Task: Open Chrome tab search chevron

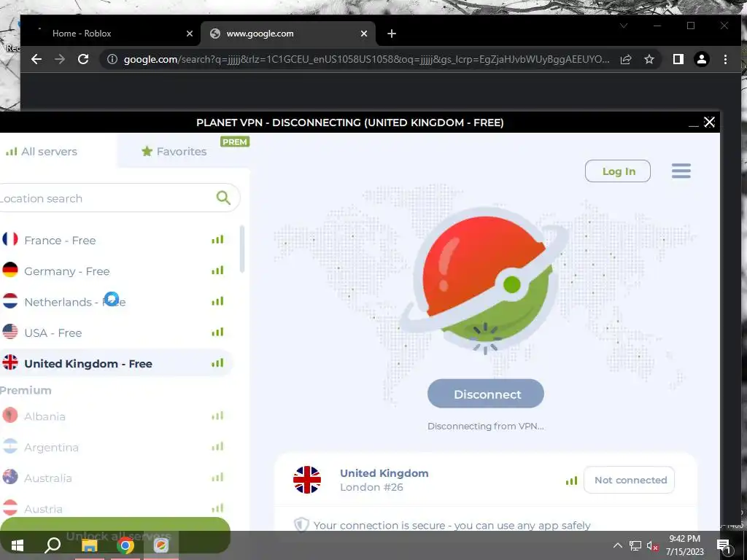Action: pyautogui.click(x=624, y=26)
